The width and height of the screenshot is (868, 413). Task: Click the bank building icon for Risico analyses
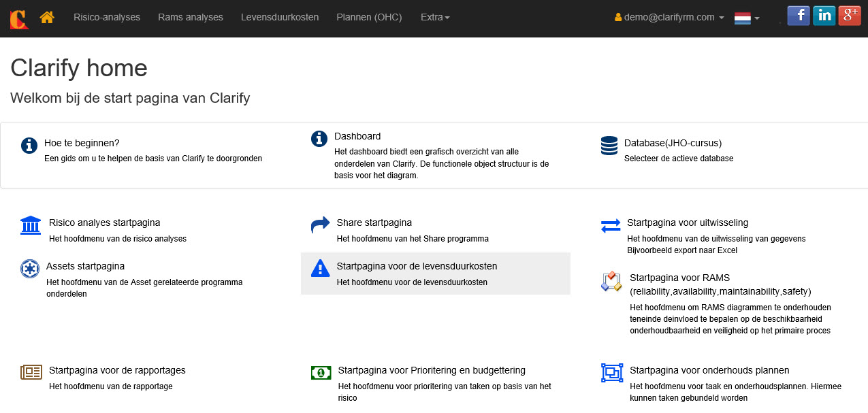[31, 225]
